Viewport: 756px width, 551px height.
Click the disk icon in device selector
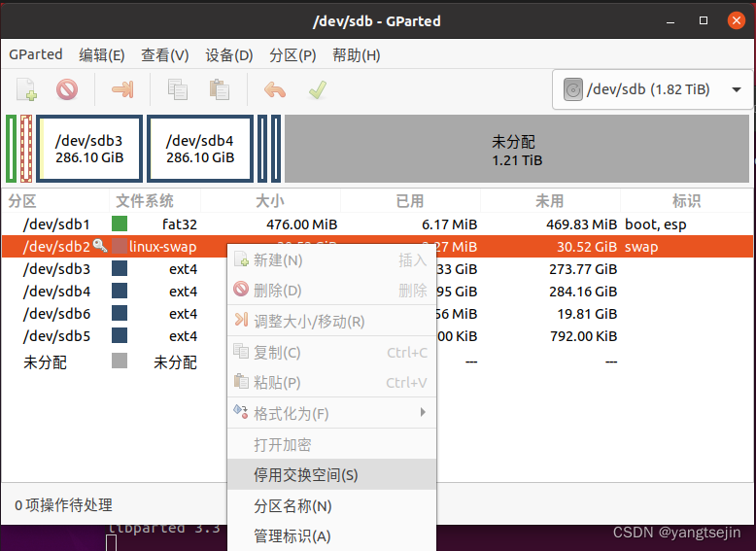coord(573,89)
